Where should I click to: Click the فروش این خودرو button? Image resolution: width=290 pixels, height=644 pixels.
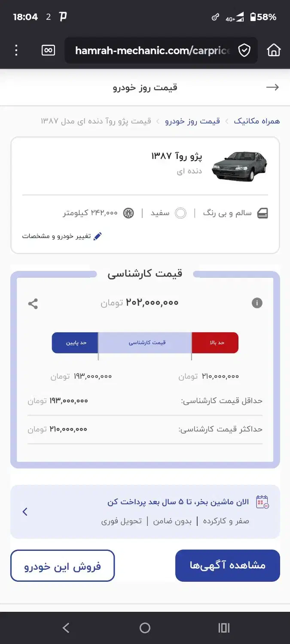pos(63,566)
